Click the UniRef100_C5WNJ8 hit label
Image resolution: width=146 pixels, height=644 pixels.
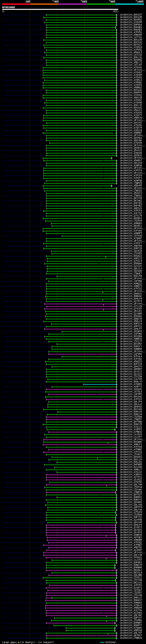point(131,638)
